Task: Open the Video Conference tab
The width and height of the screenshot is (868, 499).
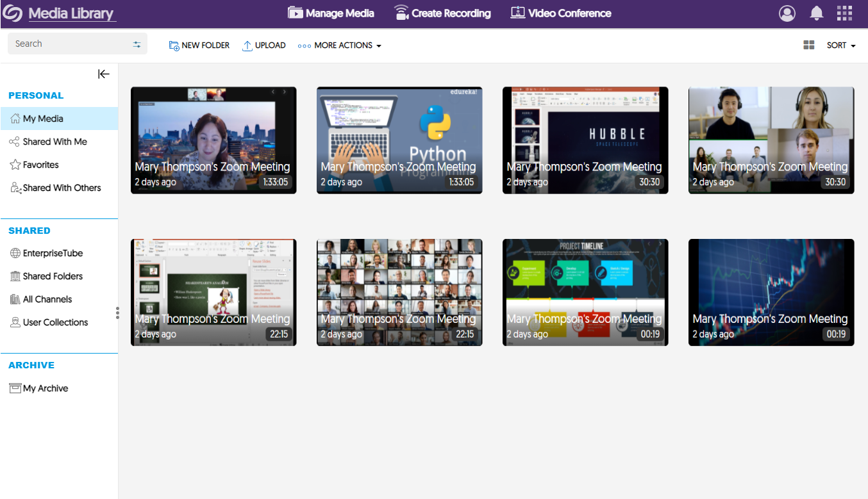Action: point(561,13)
